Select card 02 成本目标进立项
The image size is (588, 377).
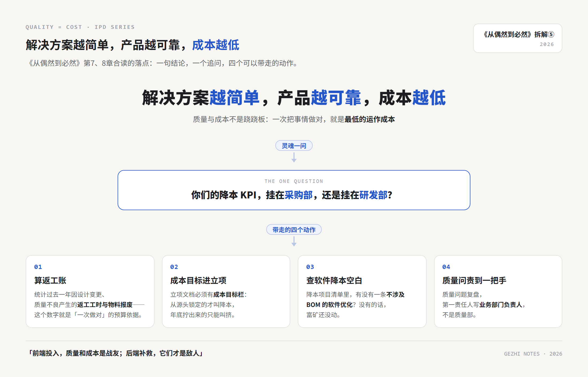[226, 291]
